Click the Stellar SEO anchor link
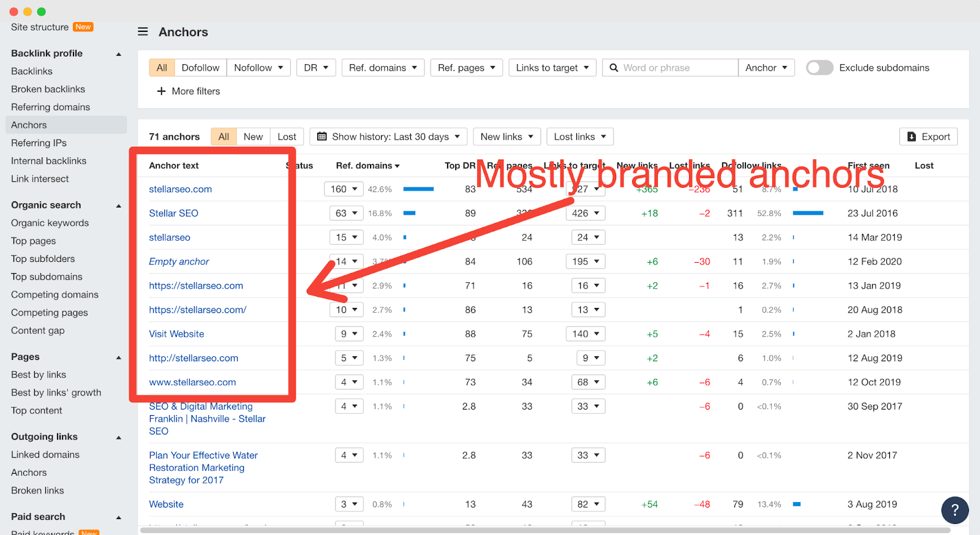The width and height of the screenshot is (980, 535). [x=173, y=213]
